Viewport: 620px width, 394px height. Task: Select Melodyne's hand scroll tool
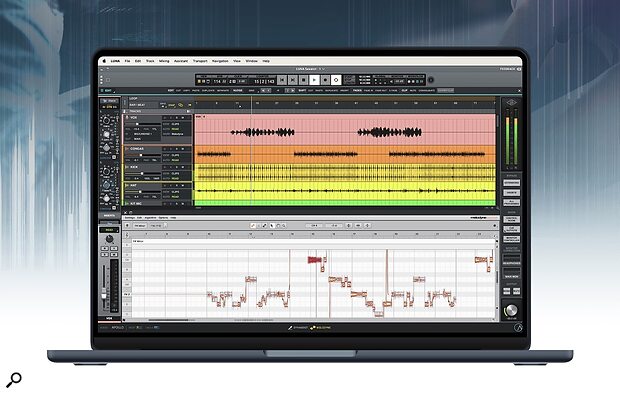[x=278, y=225]
